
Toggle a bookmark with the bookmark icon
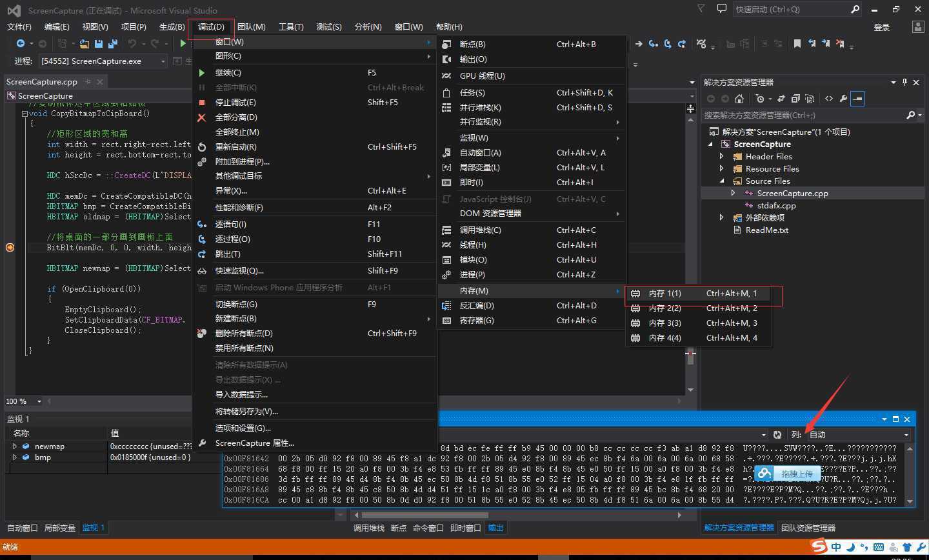click(797, 44)
